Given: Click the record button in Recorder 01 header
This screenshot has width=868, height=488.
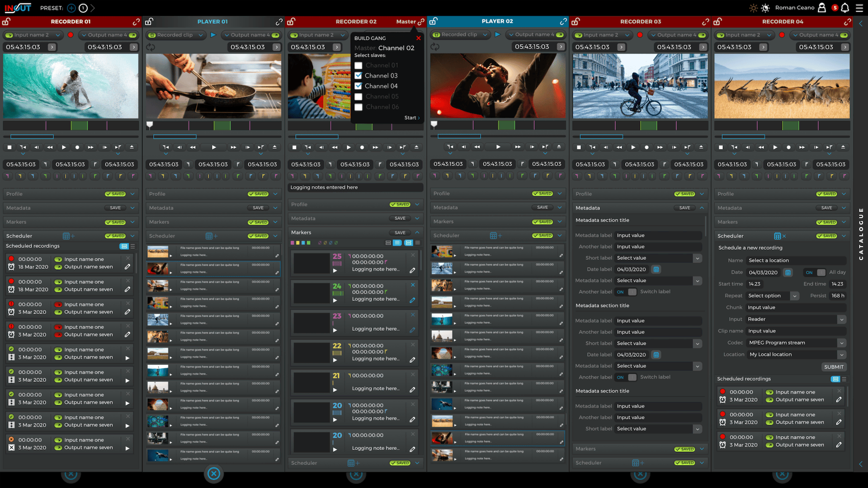Looking at the screenshot, I should (x=71, y=35).
